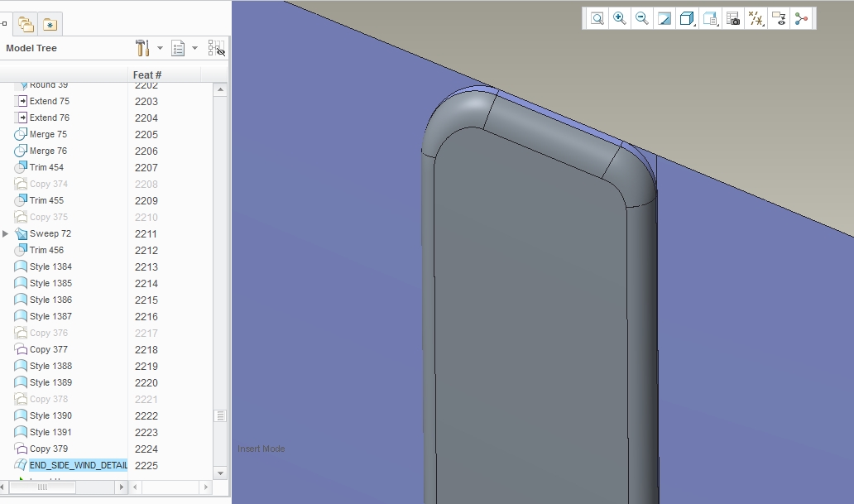854x504 pixels.
Task: Click the model tree scroll-up arrow
Action: click(x=220, y=90)
